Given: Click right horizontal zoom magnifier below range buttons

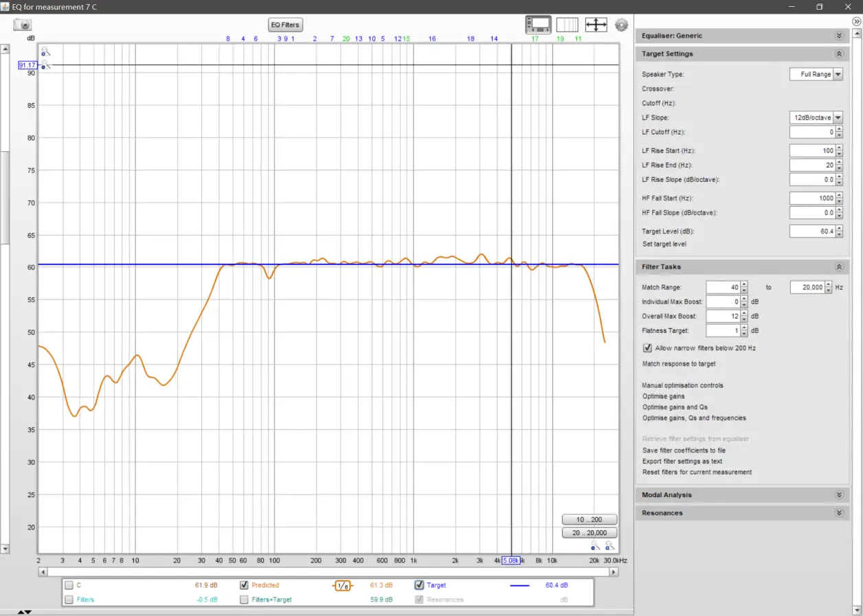Looking at the screenshot, I should tap(609, 546).
